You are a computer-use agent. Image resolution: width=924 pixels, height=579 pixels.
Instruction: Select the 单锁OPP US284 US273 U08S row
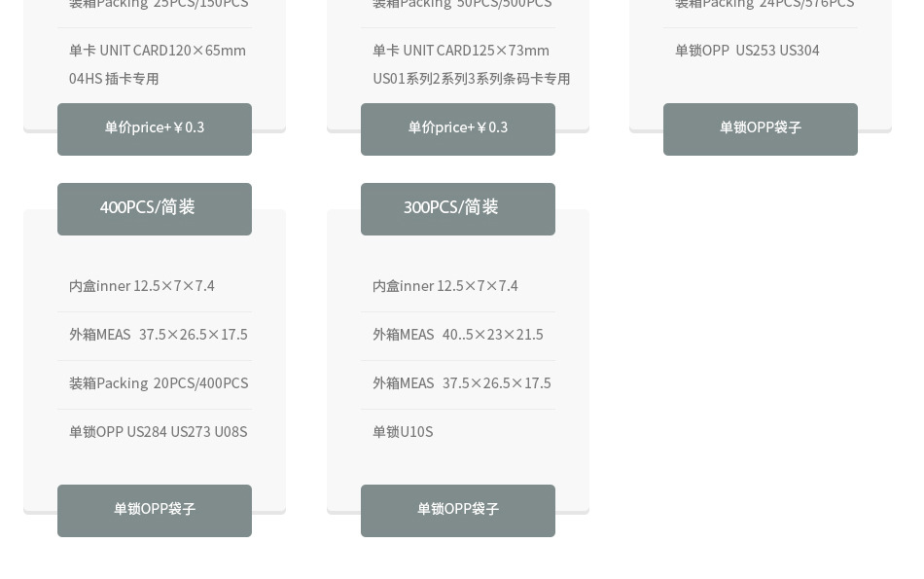pyautogui.click(x=158, y=431)
